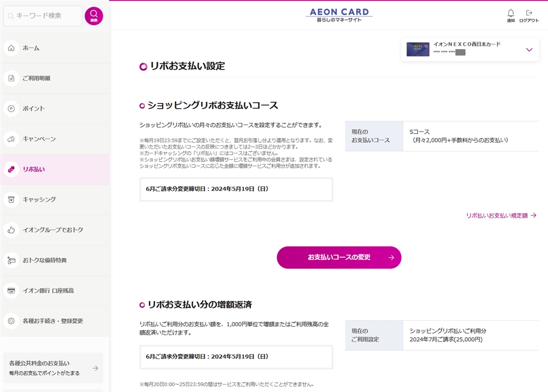Click deadline box under リボお支払い分の増額返済
Viewport: 548px width, 392px height.
click(x=236, y=357)
